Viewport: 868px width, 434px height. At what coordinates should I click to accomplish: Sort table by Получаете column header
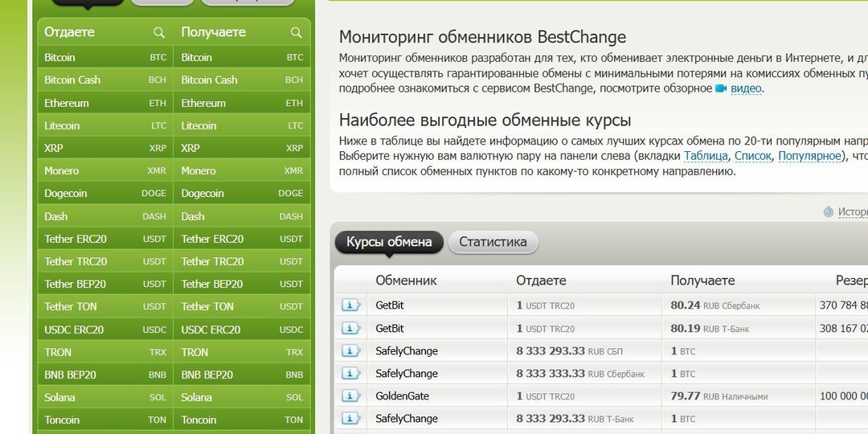pyautogui.click(x=702, y=280)
